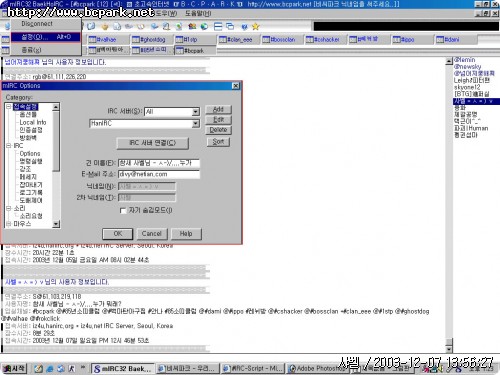Screen dimensions: 500x375
Task: Switch to the #cshacker channel tab
Action: (326, 40)
